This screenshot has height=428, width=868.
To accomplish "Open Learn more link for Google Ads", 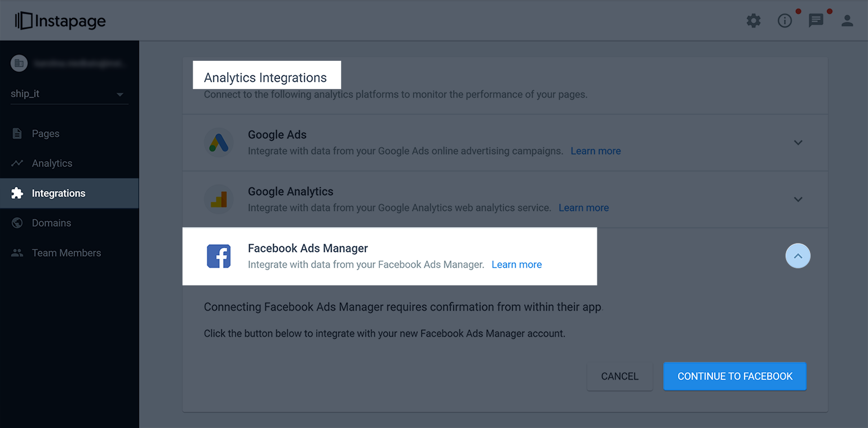I will point(596,151).
